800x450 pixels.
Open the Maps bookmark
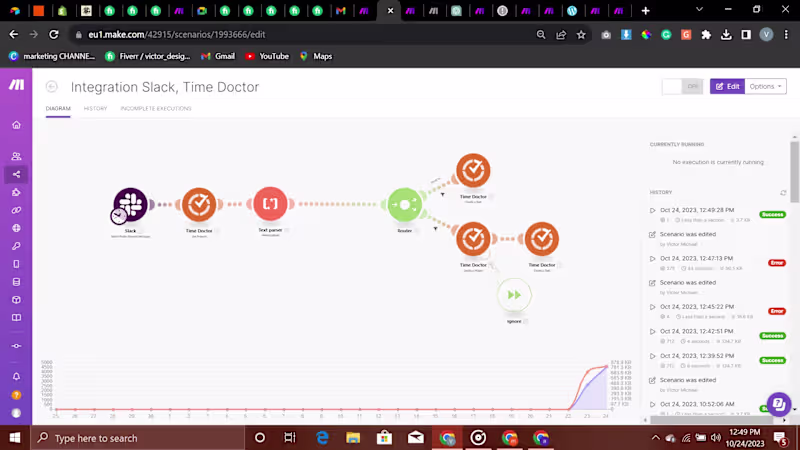coord(316,56)
